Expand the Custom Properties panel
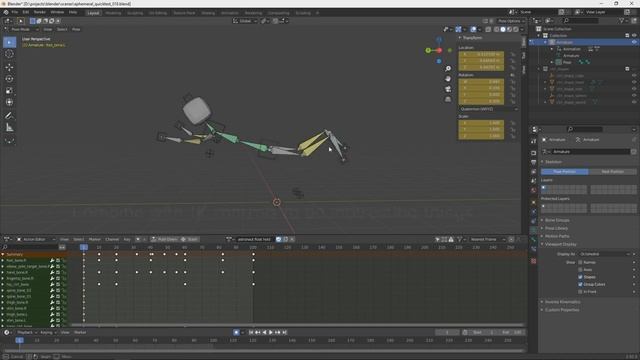 [x=562, y=310]
